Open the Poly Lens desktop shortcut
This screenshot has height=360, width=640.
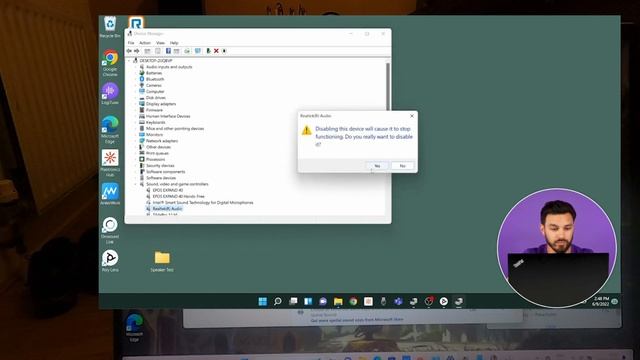click(x=110, y=261)
